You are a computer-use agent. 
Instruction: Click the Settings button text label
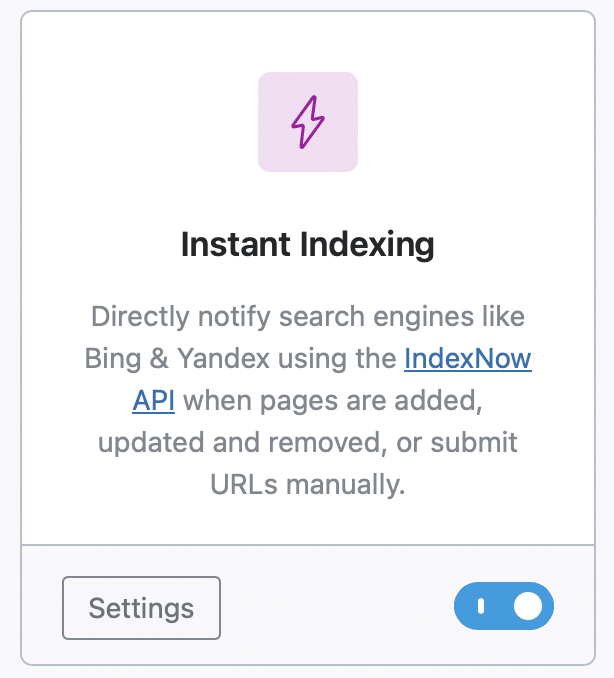point(141,608)
